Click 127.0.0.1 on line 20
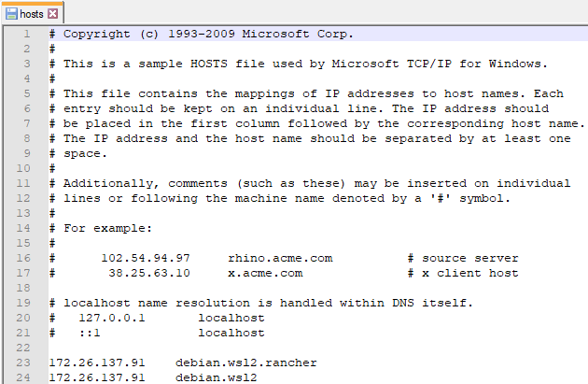 click(112, 318)
